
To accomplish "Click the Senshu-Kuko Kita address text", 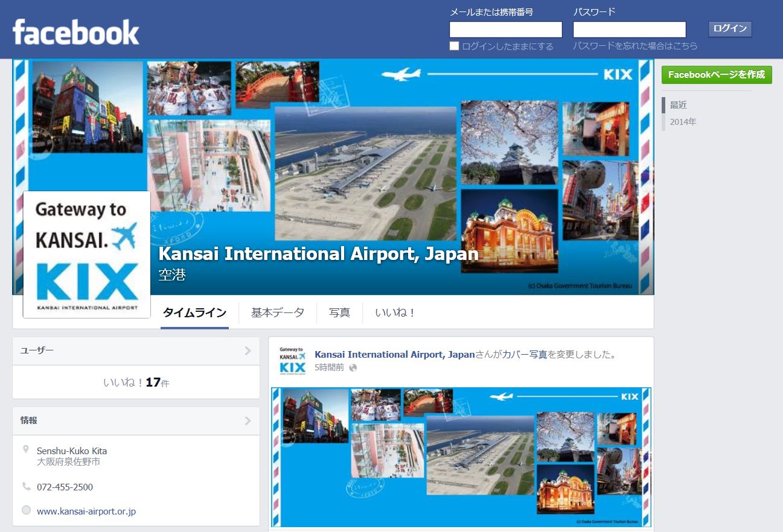I will (x=72, y=451).
